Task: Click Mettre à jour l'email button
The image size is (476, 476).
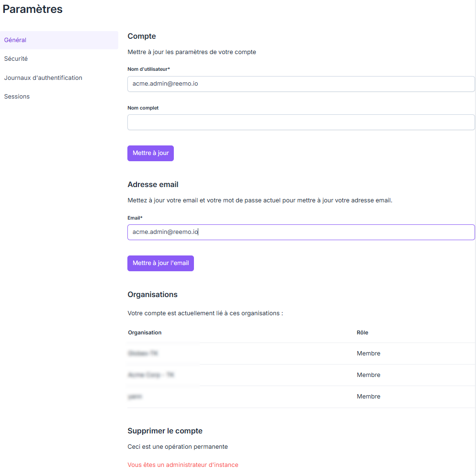Action: click(x=160, y=263)
